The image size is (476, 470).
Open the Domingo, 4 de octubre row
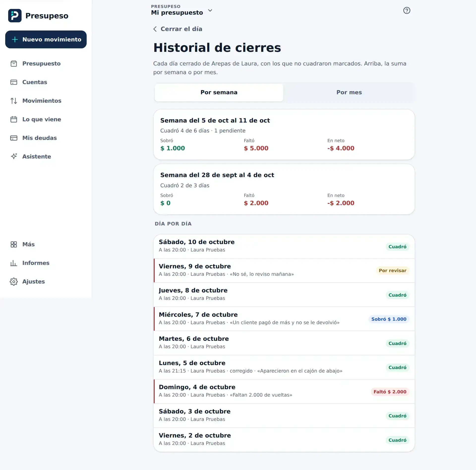(x=284, y=391)
